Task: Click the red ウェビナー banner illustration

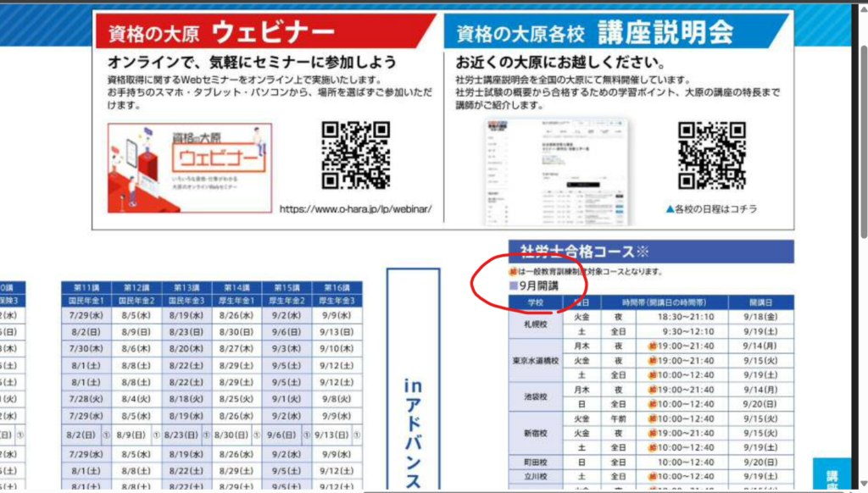Action: (x=190, y=169)
